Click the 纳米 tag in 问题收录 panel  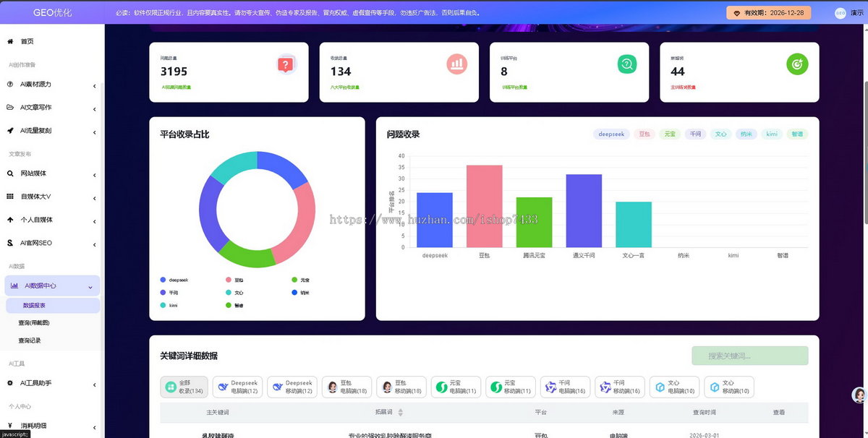coord(746,134)
